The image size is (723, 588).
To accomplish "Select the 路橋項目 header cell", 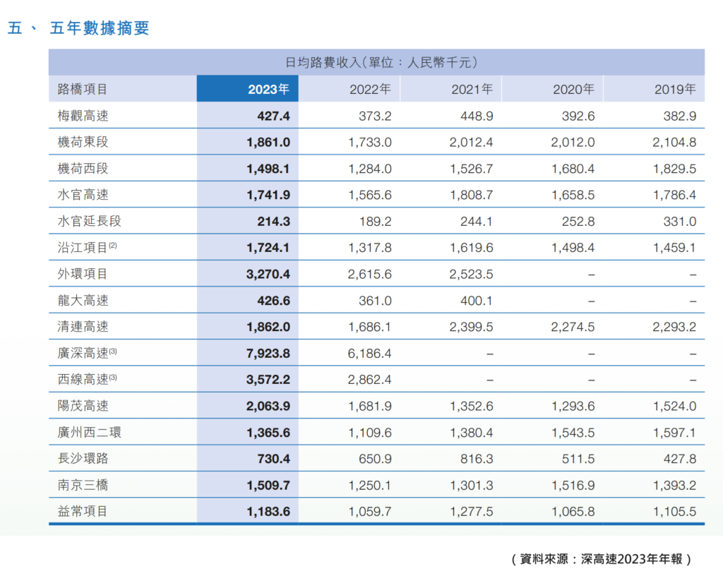I will click(x=83, y=89).
